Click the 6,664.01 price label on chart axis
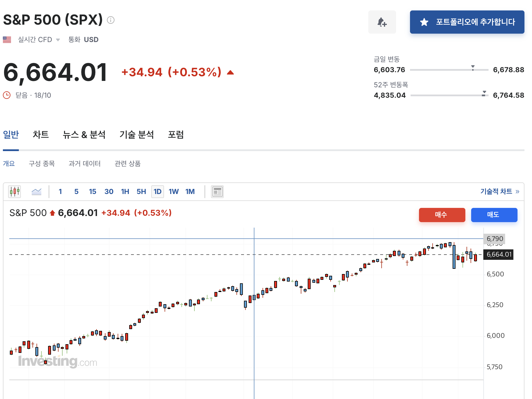The width and height of the screenshot is (532, 399). 499,255
